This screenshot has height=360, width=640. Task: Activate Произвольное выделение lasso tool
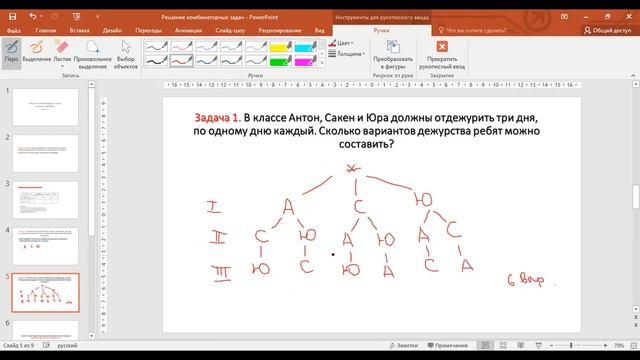pos(93,54)
